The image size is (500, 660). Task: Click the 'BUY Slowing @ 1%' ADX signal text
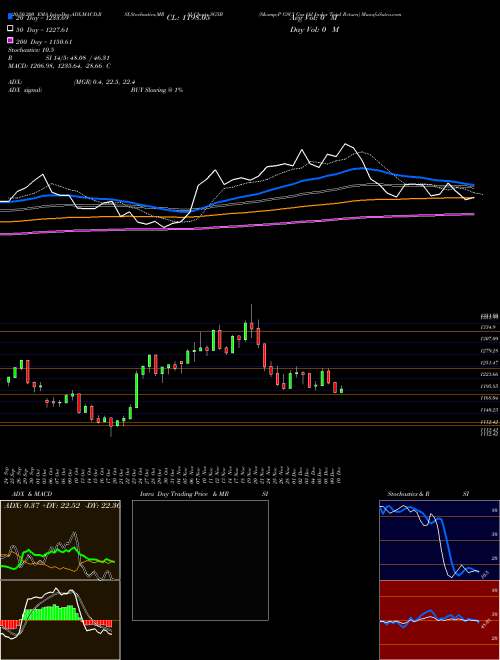(157, 90)
